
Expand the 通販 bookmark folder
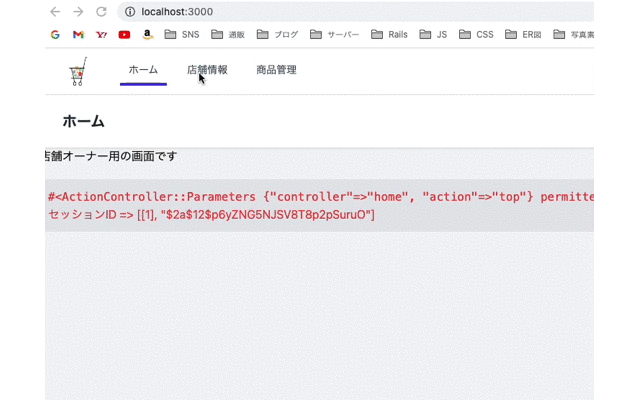(229, 34)
